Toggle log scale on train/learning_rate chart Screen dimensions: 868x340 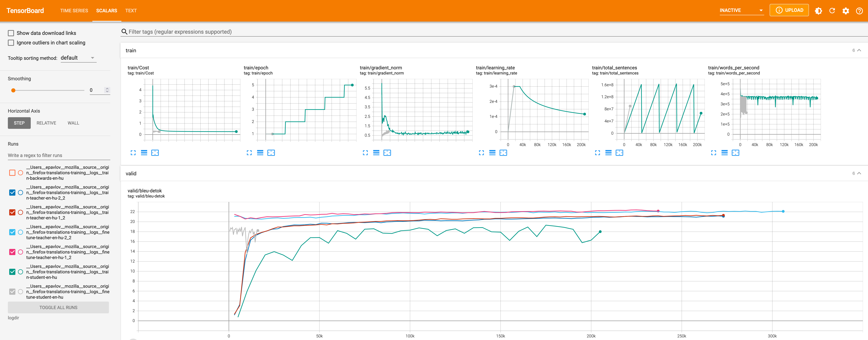click(x=492, y=153)
